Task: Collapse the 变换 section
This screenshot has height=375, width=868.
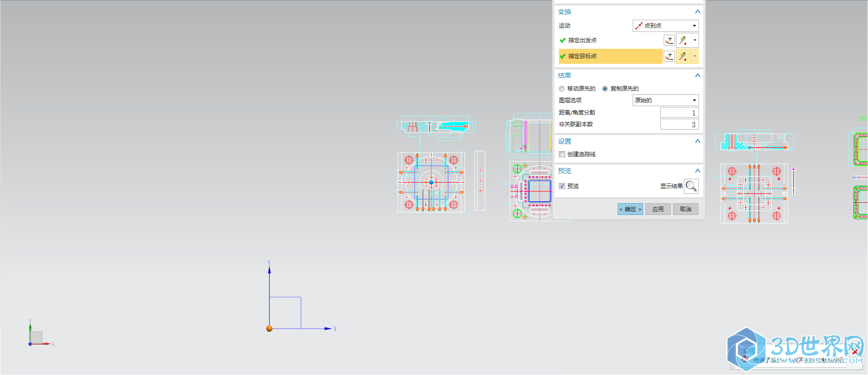Action: click(697, 12)
